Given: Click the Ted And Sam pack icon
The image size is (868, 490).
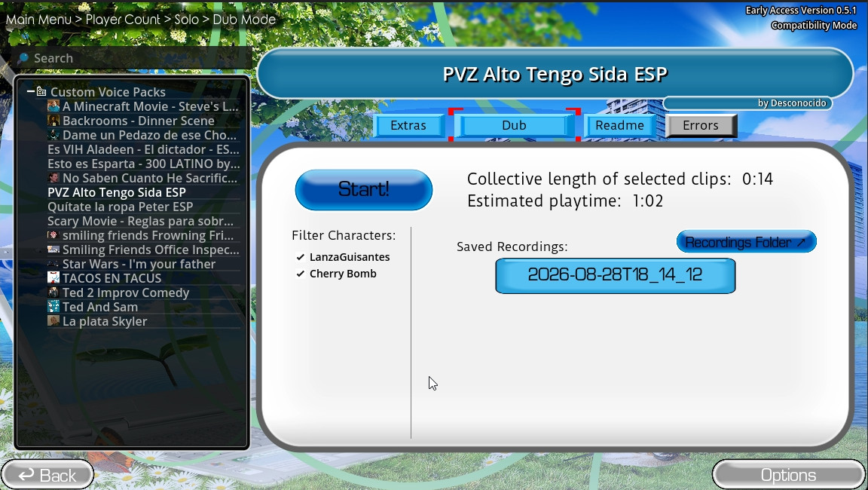Looking at the screenshot, I should (53, 307).
